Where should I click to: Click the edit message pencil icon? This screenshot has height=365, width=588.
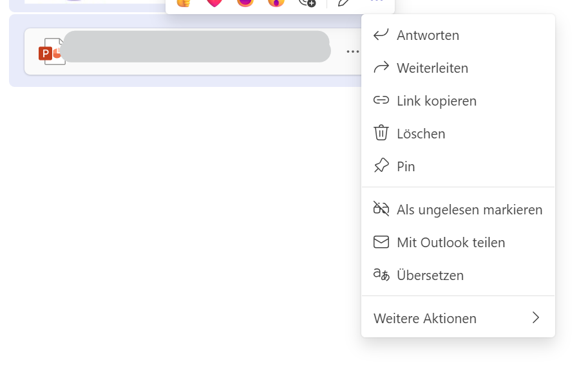tap(345, 3)
